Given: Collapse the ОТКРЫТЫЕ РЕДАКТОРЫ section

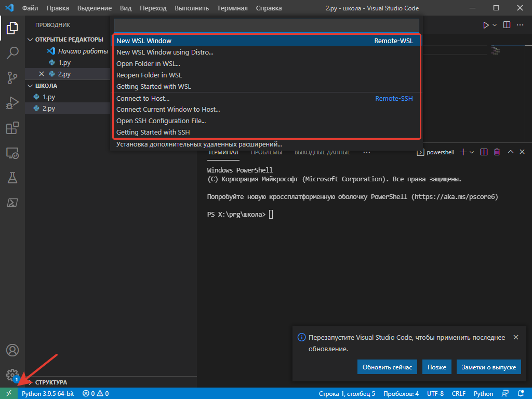Looking at the screenshot, I should coord(30,39).
